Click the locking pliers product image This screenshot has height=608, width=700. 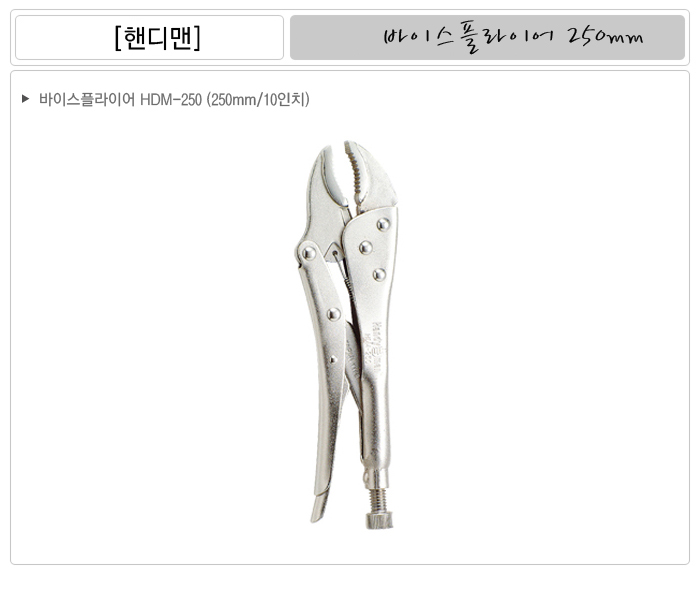coord(346,335)
